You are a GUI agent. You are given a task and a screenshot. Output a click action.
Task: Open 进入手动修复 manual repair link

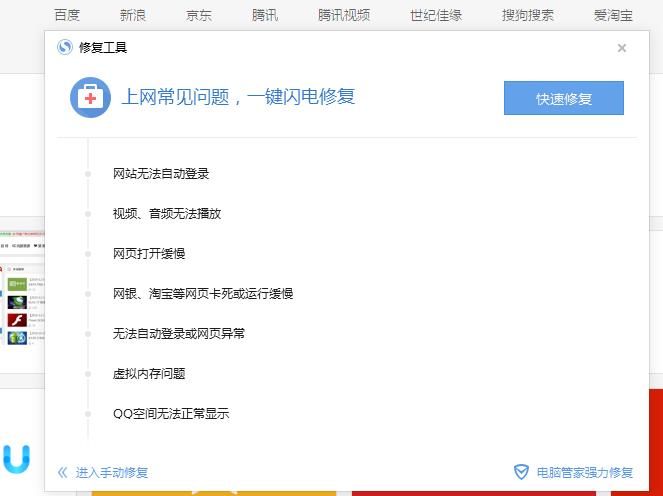pos(112,472)
